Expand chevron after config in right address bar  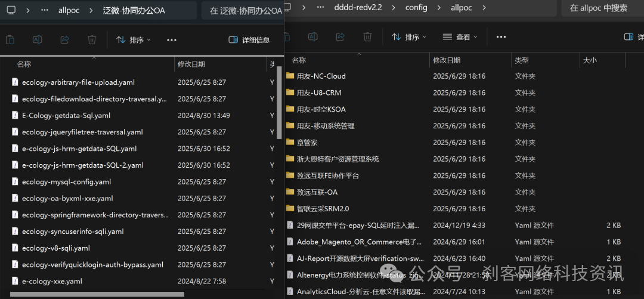(439, 7)
